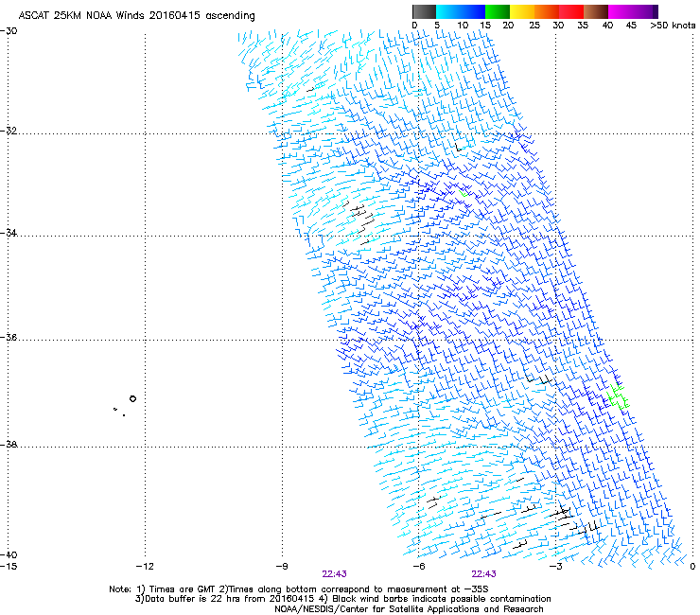The width and height of the screenshot is (700, 615).
Task: Click the longitude label '-15'
Action: pyautogui.click(x=9, y=567)
